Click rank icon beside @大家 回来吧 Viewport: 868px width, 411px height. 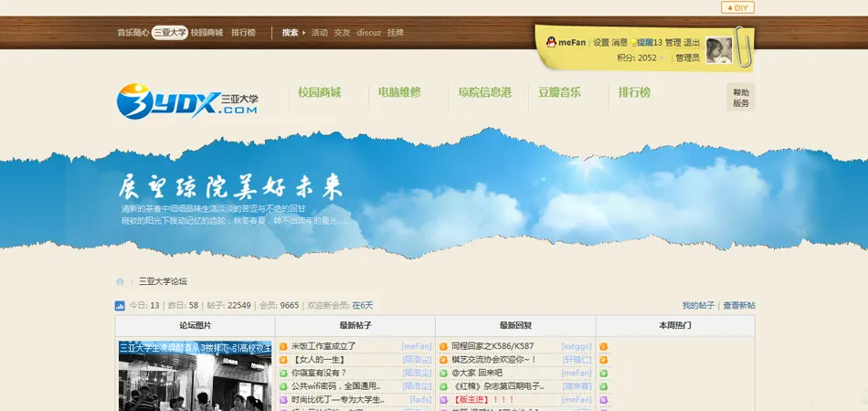[443, 373]
